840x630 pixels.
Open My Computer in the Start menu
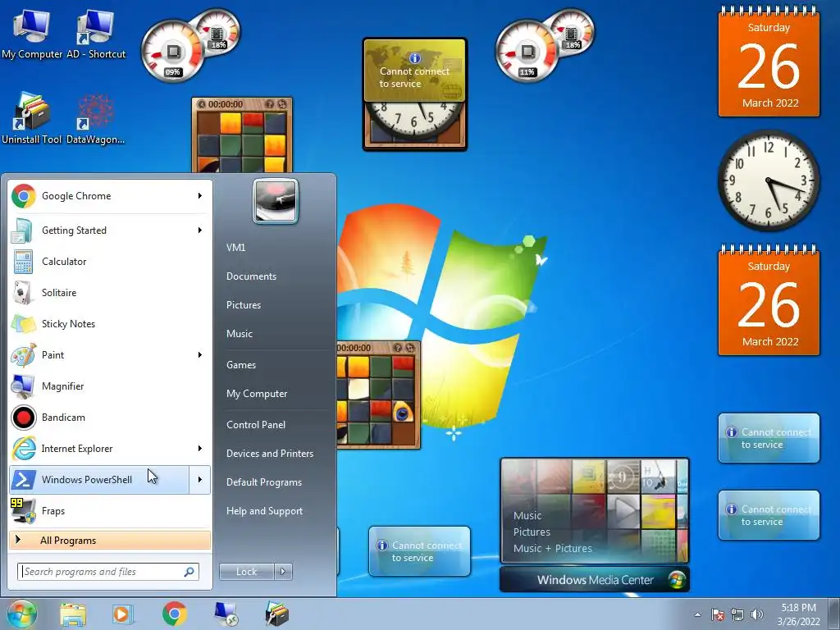(257, 394)
